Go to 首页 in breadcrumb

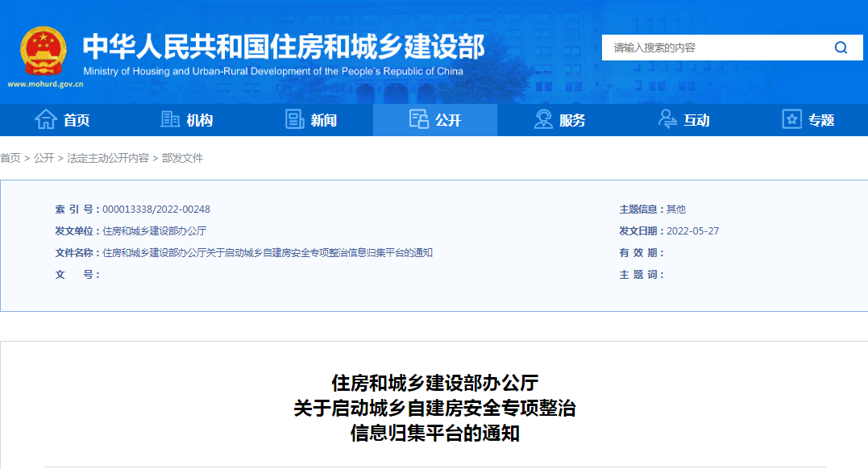[10, 159]
